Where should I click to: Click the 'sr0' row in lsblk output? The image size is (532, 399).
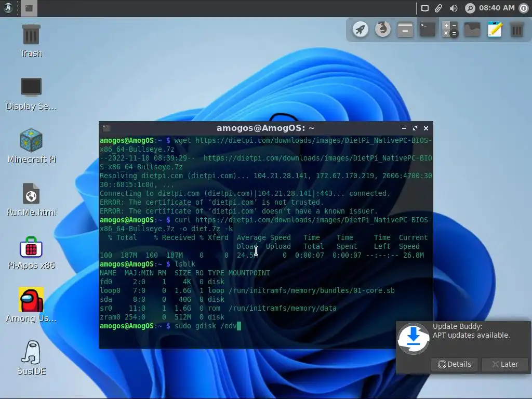pyautogui.click(x=218, y=309)
